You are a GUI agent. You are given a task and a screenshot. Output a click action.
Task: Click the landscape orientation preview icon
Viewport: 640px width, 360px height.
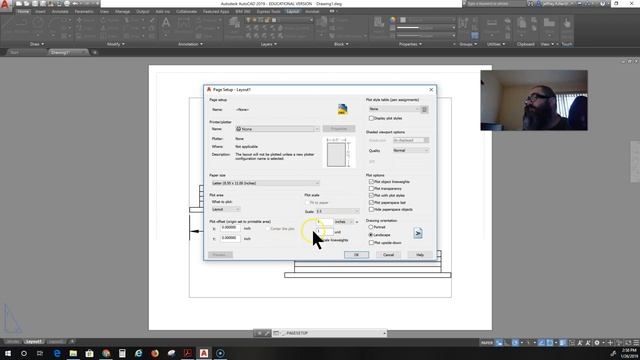pyautogui.click(x=418, y=233)
